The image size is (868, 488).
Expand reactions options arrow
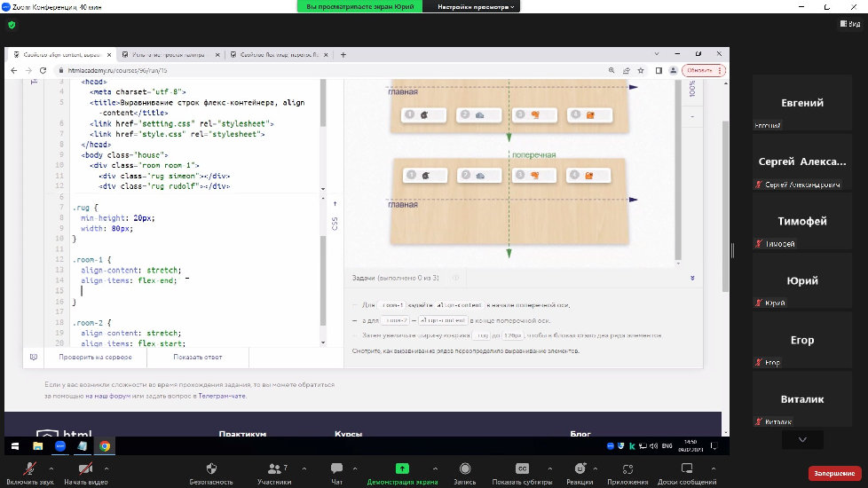[x=596, y=468]
